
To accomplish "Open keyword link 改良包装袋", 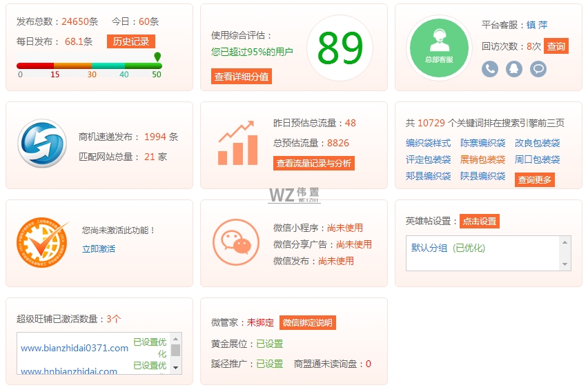I will coord(538,143).
